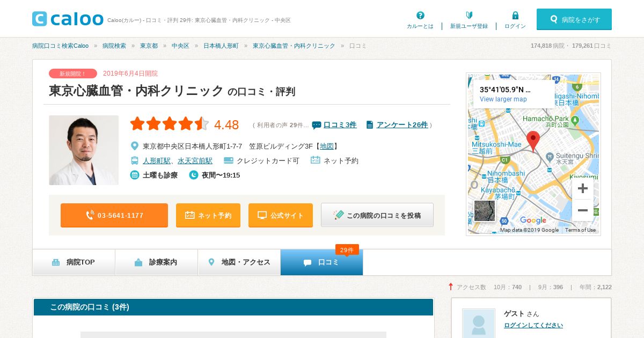
Task: Click the ネット予約 calendar icon in info row
Action: coord(316,160)
